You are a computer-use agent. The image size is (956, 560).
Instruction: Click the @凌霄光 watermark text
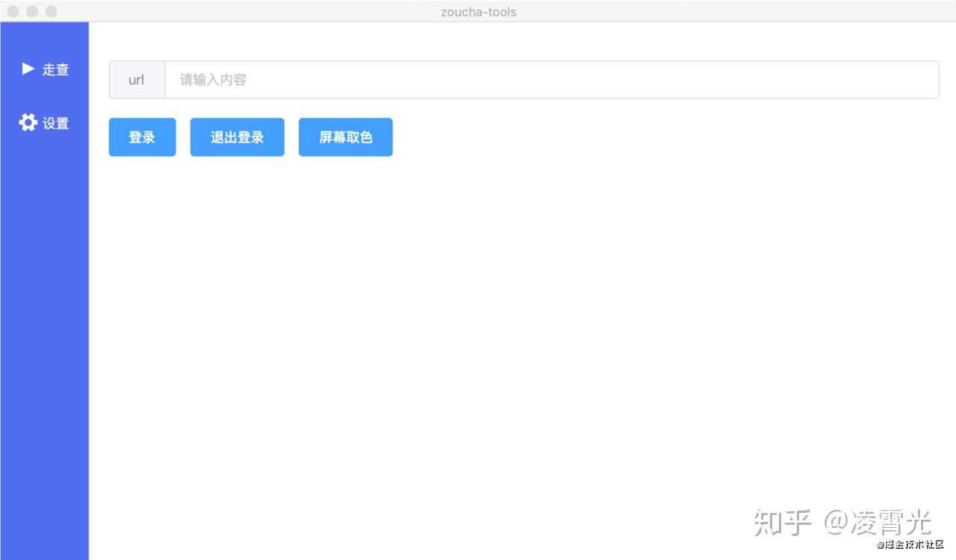click(x=878, y=522)
